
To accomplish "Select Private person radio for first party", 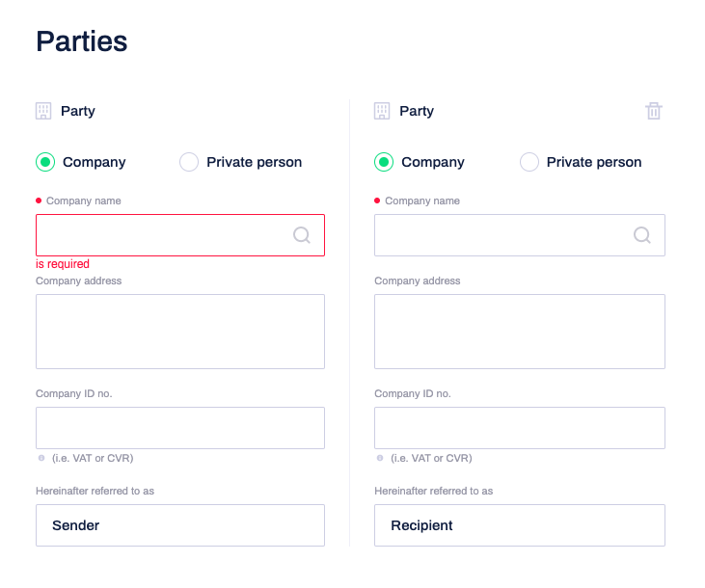I will tap(189, 162).
